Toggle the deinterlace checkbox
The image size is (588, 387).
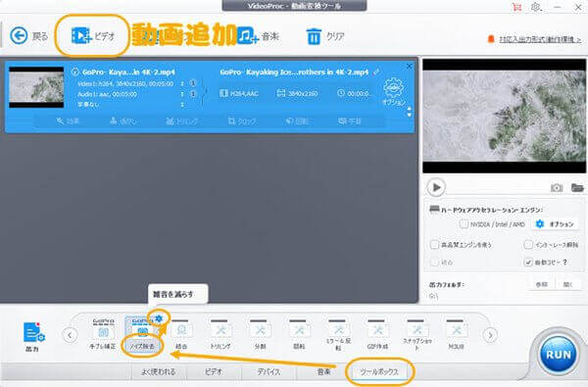[527, 245]
